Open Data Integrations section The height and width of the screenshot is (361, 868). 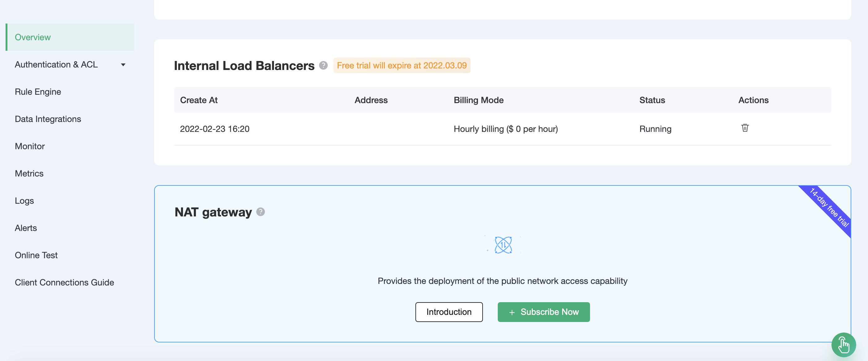(x=48, y=119)
